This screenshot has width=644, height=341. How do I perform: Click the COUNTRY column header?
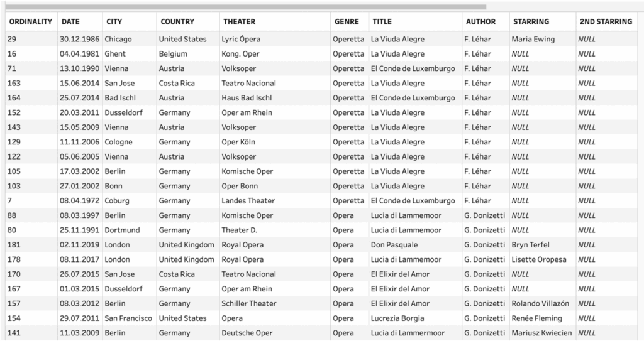point(177,21)
